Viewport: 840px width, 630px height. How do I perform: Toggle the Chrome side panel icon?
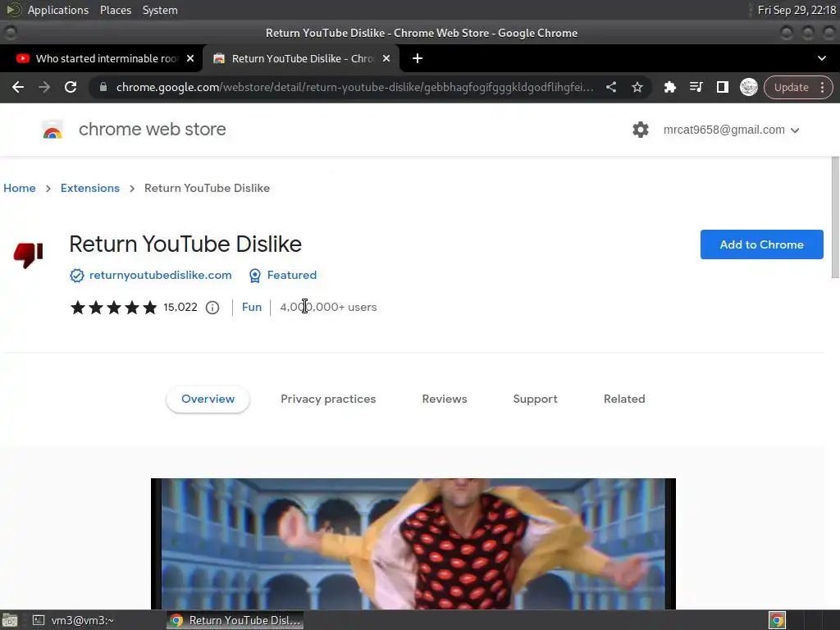coord(722,87)
